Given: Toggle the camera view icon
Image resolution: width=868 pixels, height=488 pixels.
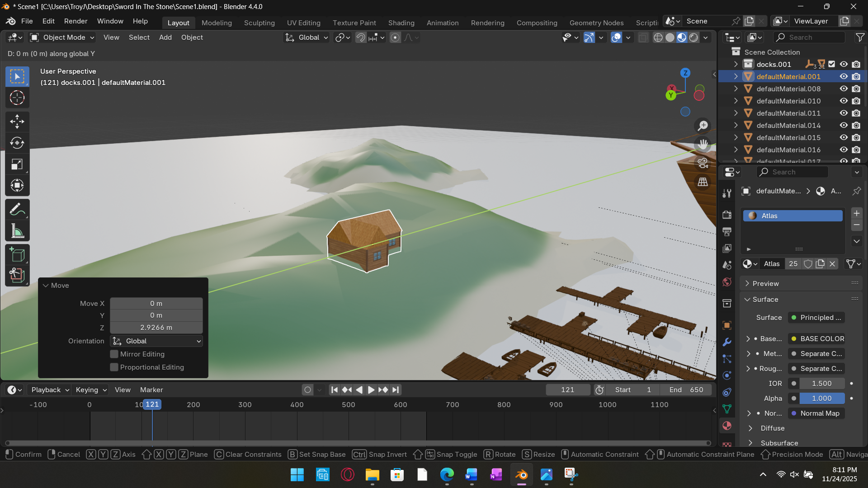Looking at the screenshot, I should 703,163.
